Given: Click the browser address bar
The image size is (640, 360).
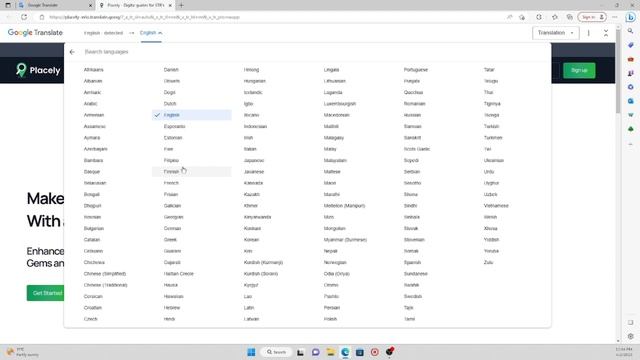Looking at the screenshot, I should (269, 17).
